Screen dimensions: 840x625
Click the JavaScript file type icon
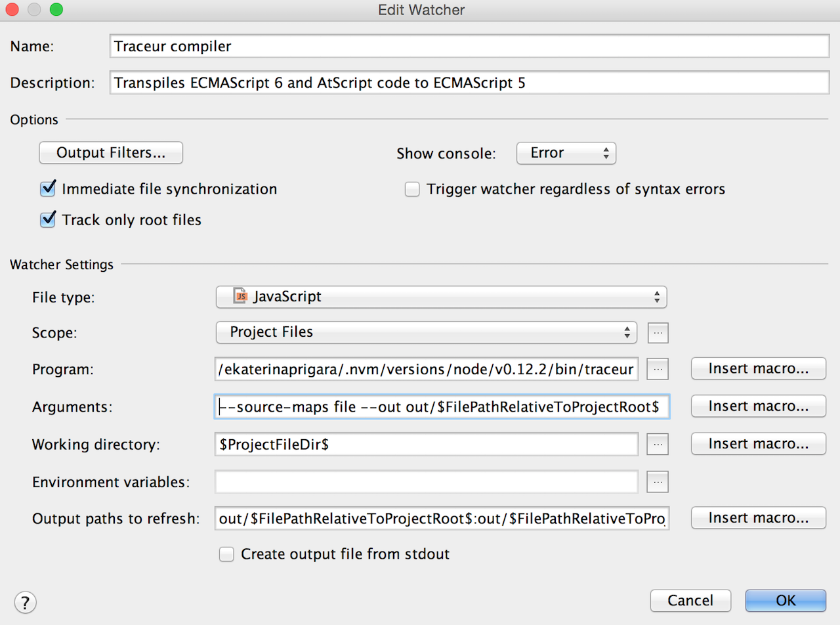coord(241,297)
